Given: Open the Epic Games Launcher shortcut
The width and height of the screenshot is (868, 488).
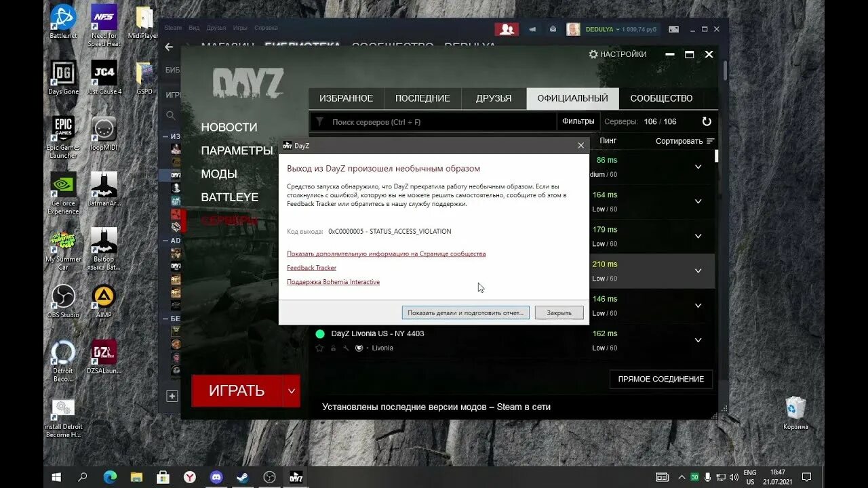Looking at the screenshot, I should [63, 137].
